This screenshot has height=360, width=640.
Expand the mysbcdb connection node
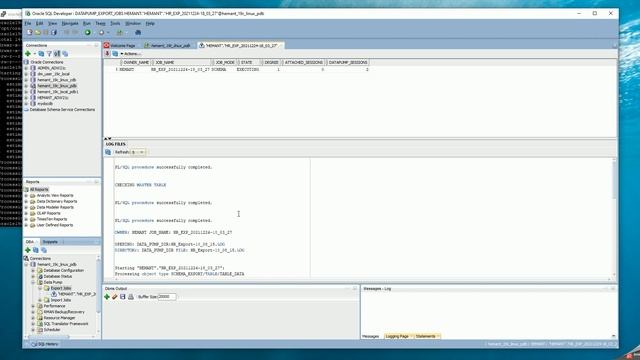[x=27, y=104]
